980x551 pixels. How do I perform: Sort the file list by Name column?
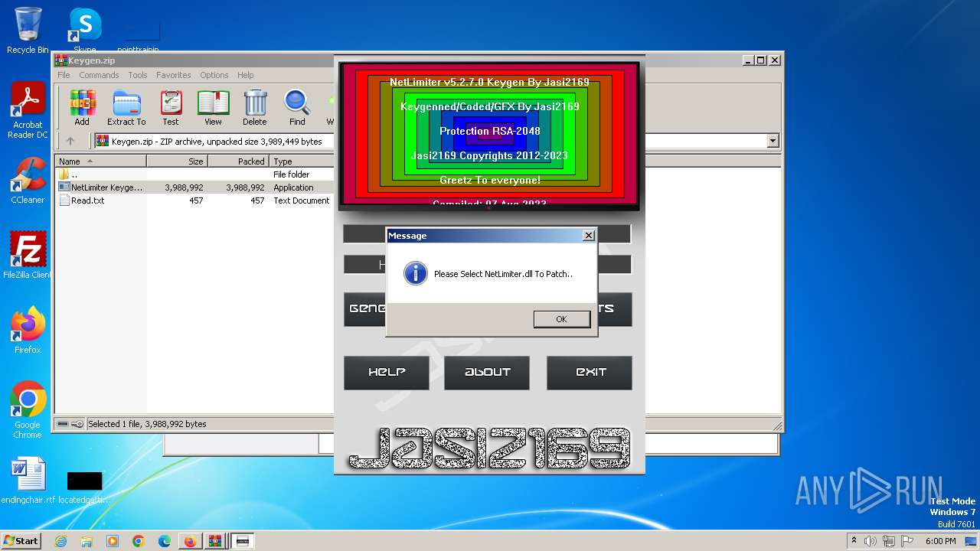pos(100,161)
